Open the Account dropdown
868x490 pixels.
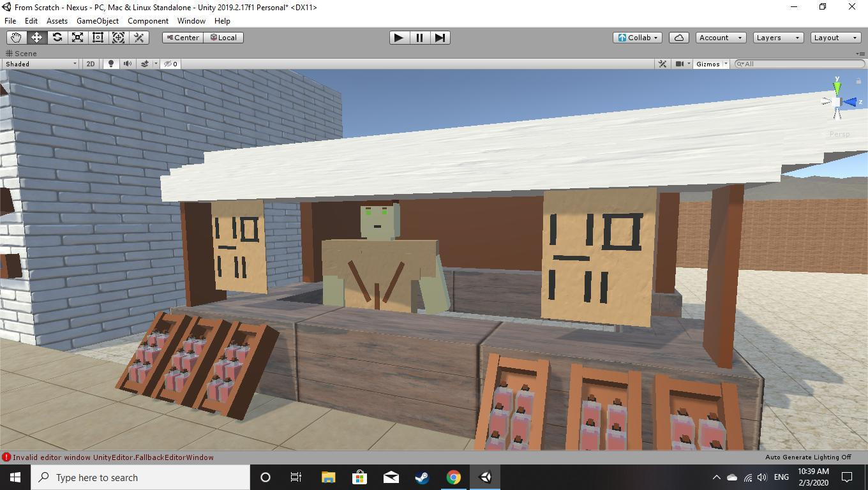point(721,38)
